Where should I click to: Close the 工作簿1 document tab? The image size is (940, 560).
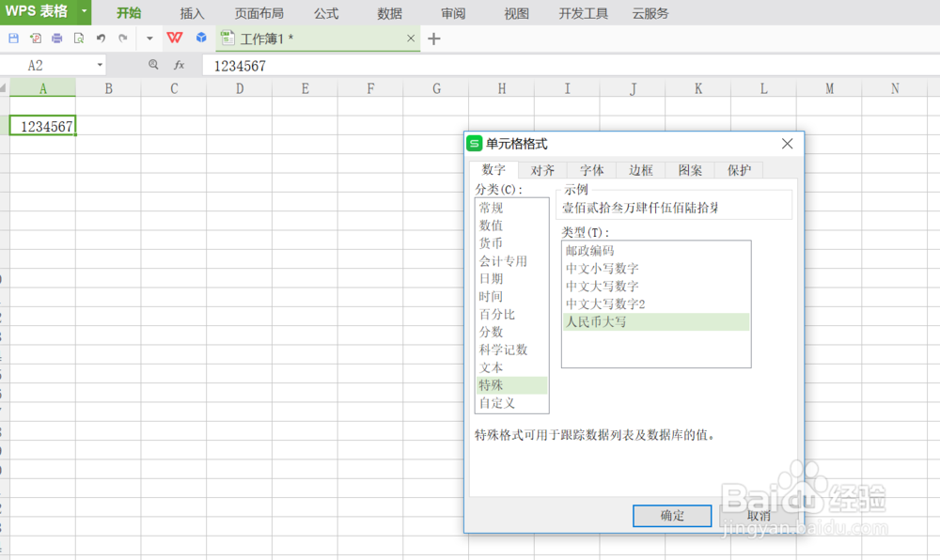[x=411, y=39]
